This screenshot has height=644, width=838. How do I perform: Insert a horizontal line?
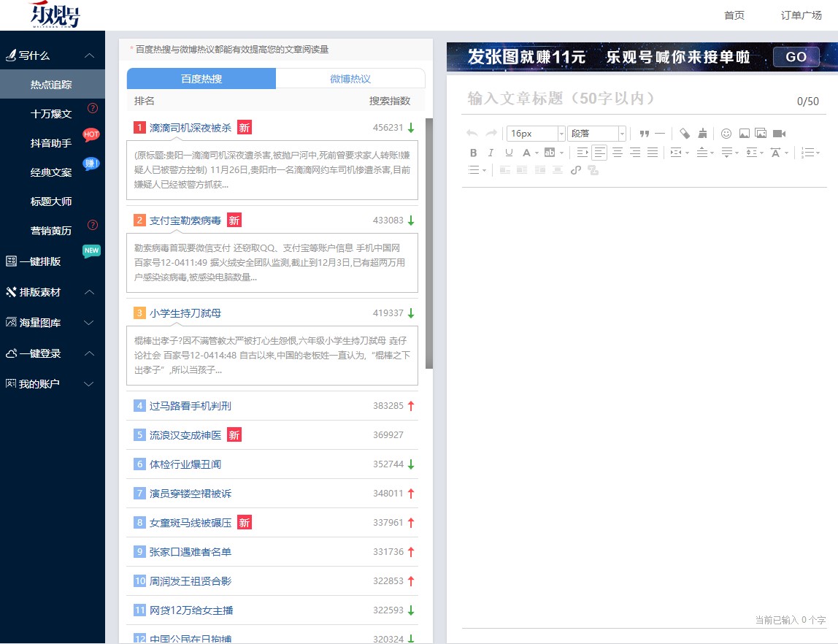point(659,133)
